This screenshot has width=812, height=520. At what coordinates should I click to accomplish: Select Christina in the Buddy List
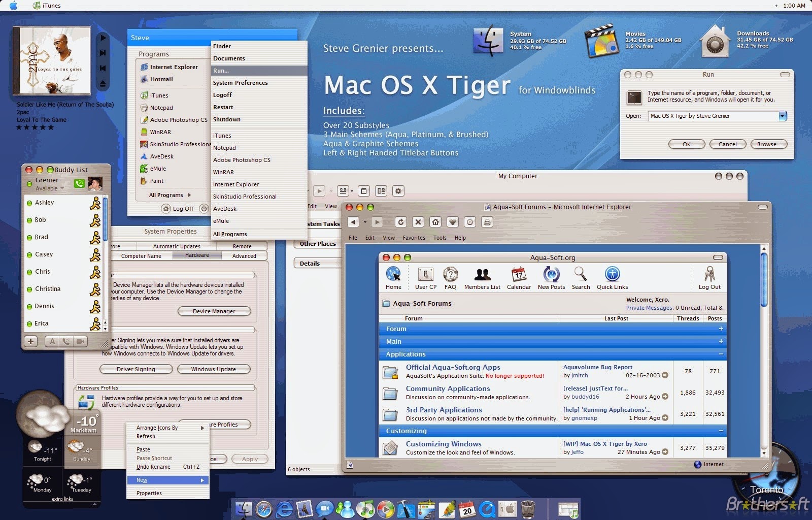click(63, 289)
